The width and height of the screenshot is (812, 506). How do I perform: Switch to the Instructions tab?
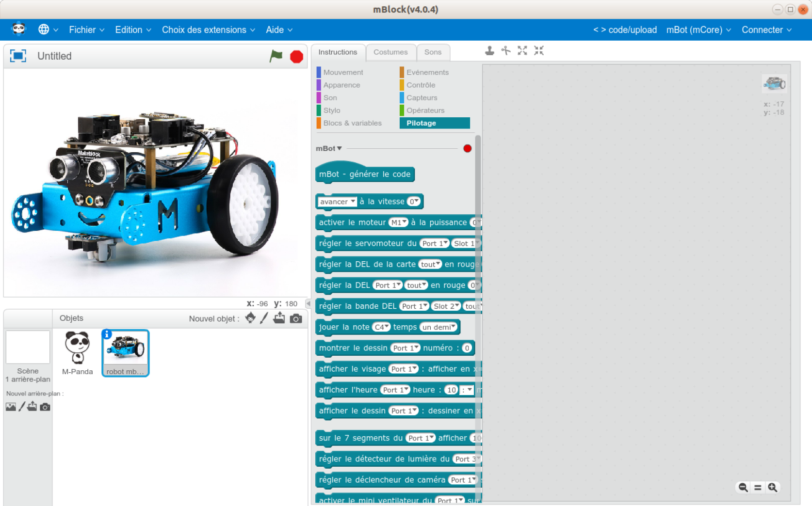[x=338, y=52]
